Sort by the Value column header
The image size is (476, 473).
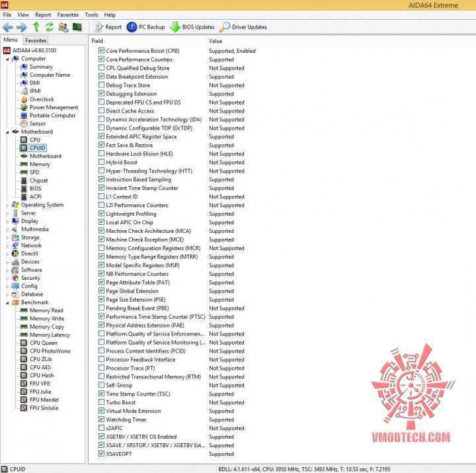point(280,41)
